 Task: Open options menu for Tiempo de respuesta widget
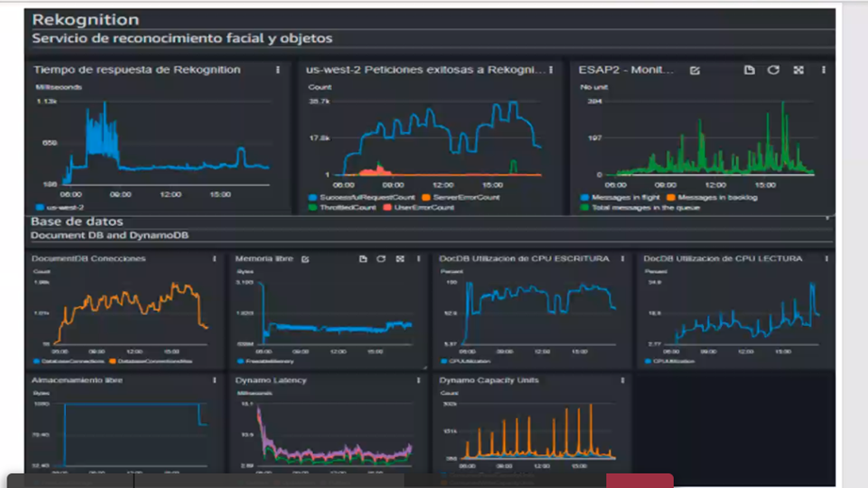[x=278, y=70]
